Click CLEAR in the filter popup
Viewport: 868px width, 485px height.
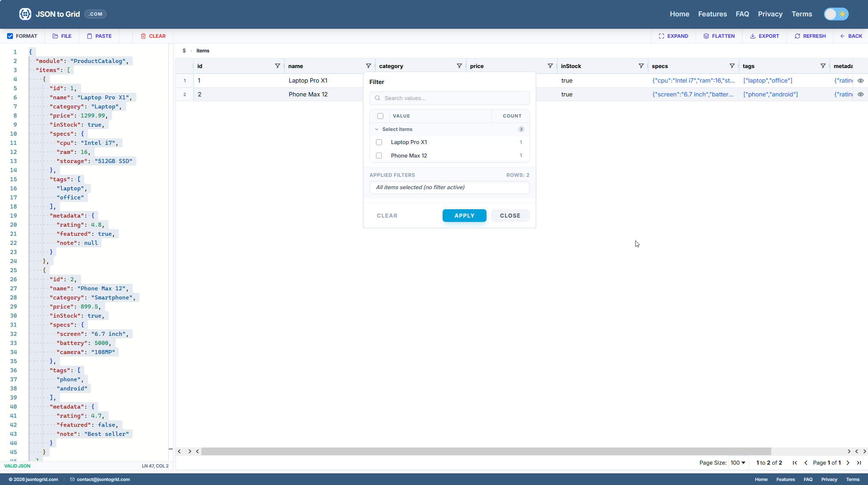pyautogui.click(x=387, y=215)
